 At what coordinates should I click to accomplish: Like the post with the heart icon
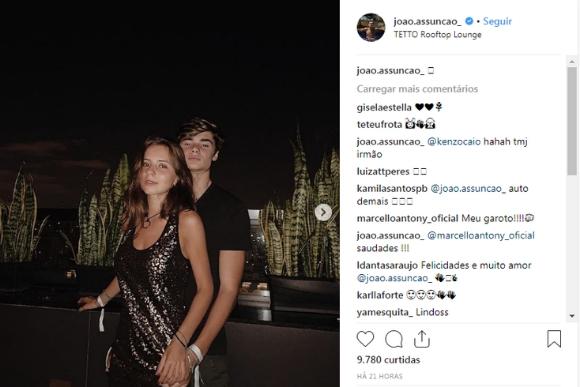365,339
